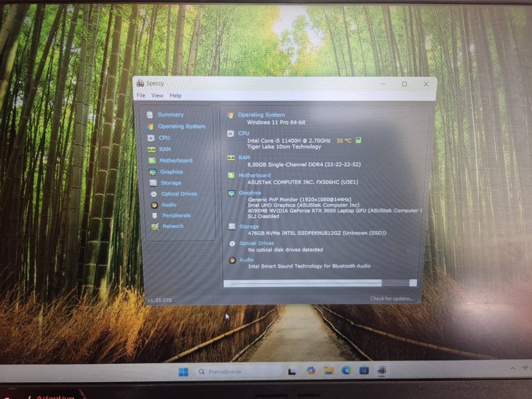Open the File menu
532x399 pixels.
[141, 95]
